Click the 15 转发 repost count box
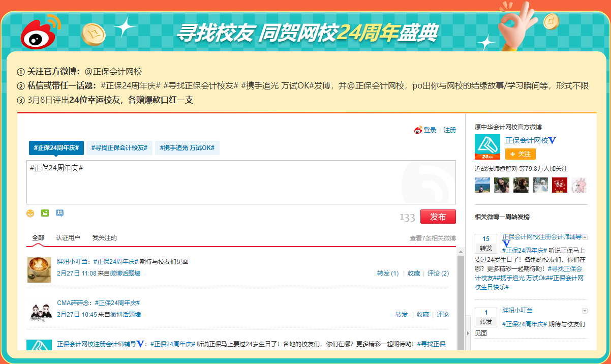611x364 pixels. tap(486, 244)
